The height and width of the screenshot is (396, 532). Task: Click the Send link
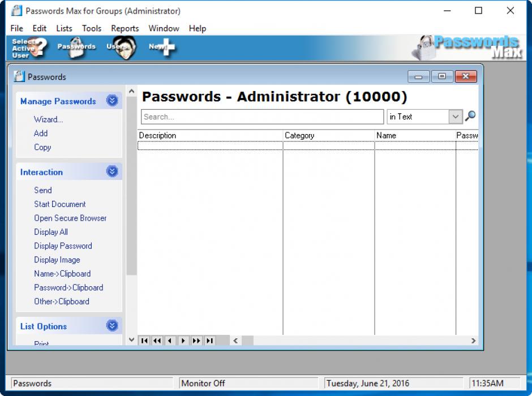pos(43,190)
